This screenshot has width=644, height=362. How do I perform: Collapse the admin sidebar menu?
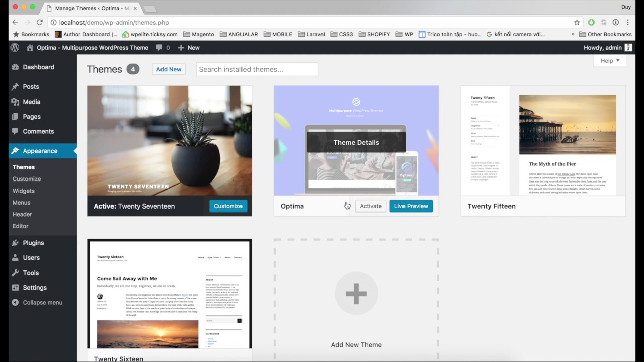tap(37, 303)
